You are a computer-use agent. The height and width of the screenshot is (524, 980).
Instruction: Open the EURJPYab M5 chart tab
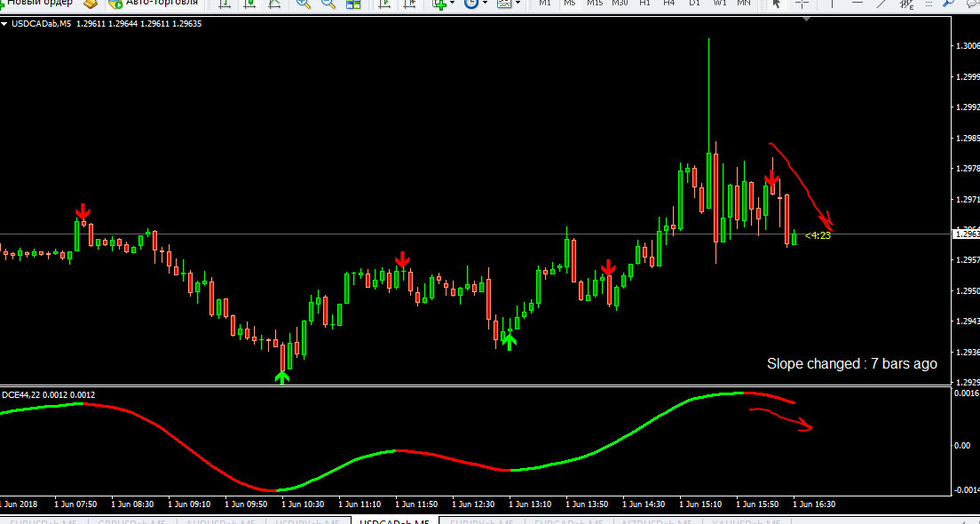point(484,520)
